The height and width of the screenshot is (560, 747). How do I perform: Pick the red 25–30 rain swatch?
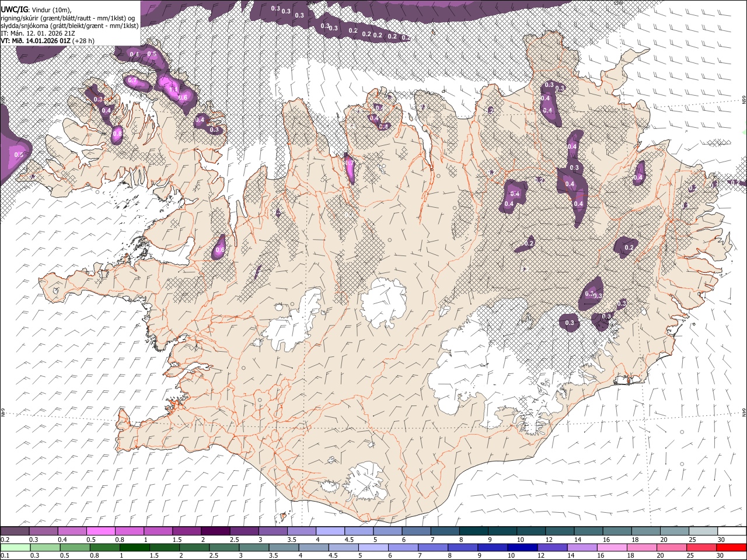pyautogui.click(x=700, y=547)
